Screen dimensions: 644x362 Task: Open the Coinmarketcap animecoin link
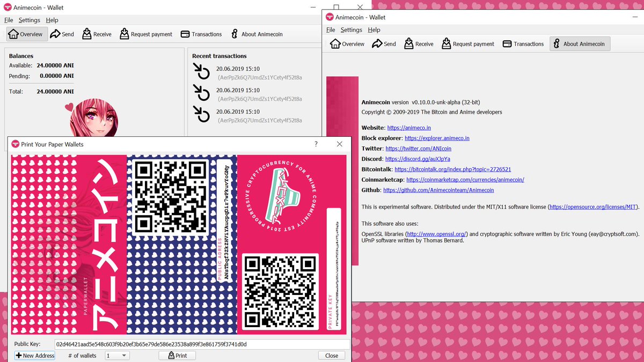(x=465, y=180)
